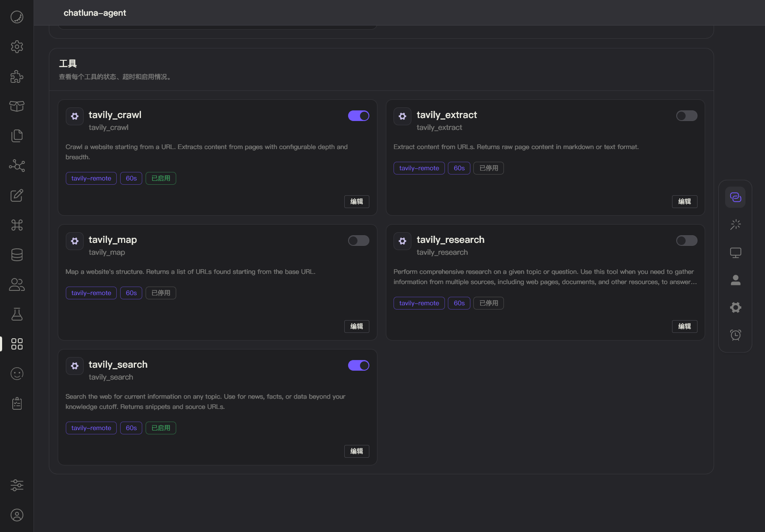This screenshot has width=765, height=532.
Task: Open the pencil edit note icon
Action: (x=17, y=195)
